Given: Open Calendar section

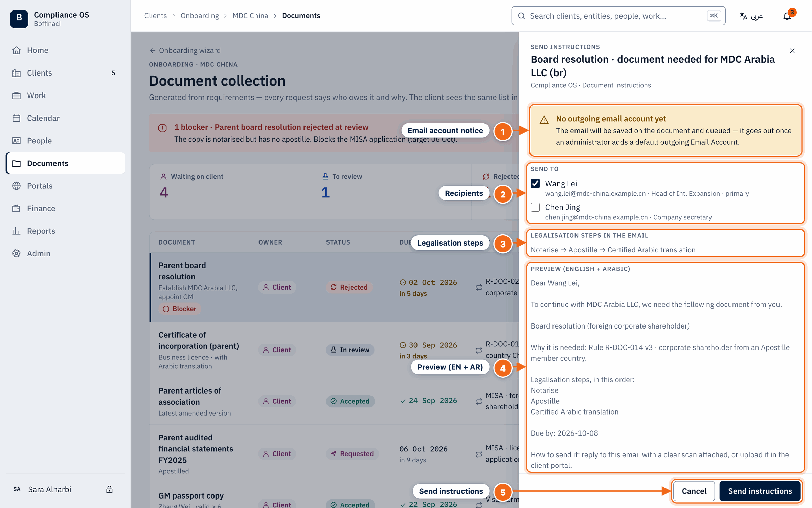Looking at the screenshot, I should [65, 118].
